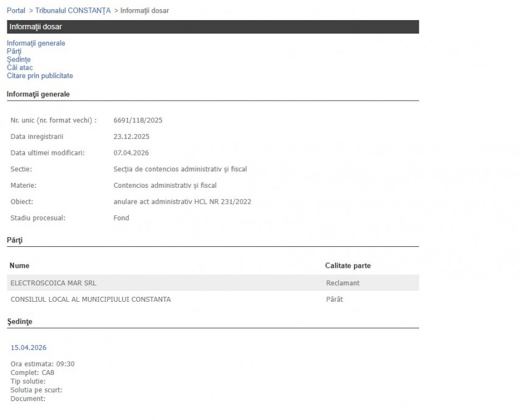Go to Tribunalul CONSTANȚA breadcrumb link

point(73,11)
